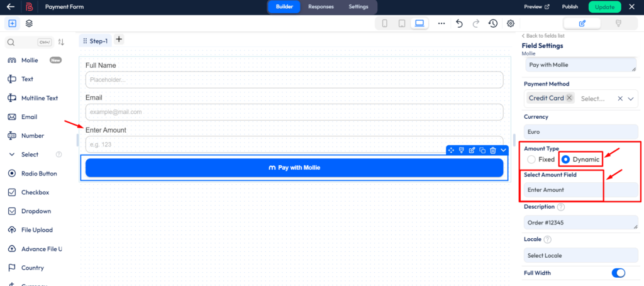Click the Bit Form logo icon
The image size is (644, 286).
(29, 6)
